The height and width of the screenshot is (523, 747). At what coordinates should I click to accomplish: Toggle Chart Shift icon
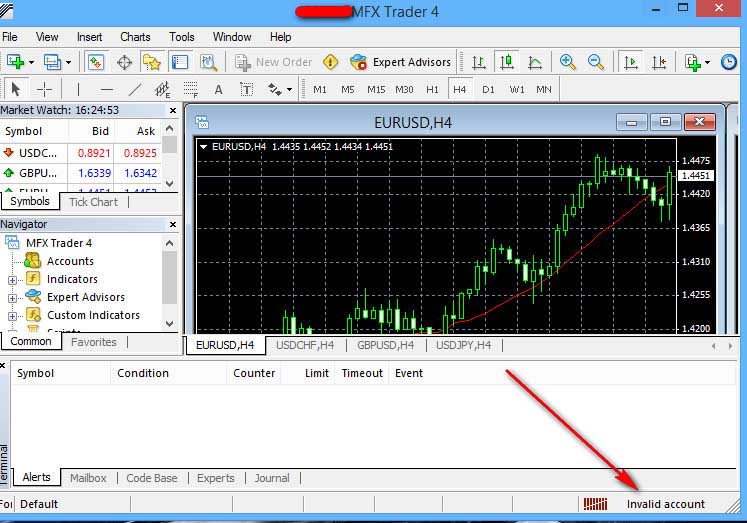click(x=659, y=62)
